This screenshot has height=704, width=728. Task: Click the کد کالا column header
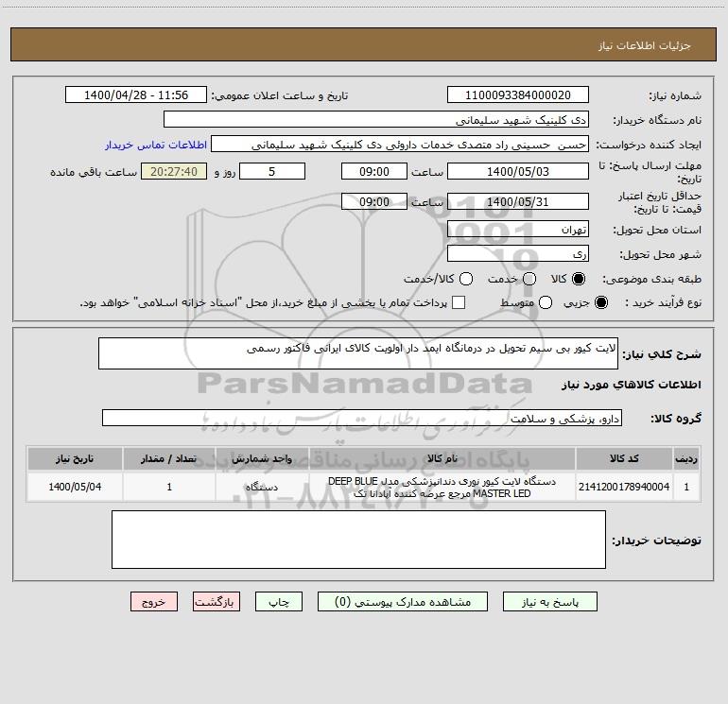tap(624, 458)
